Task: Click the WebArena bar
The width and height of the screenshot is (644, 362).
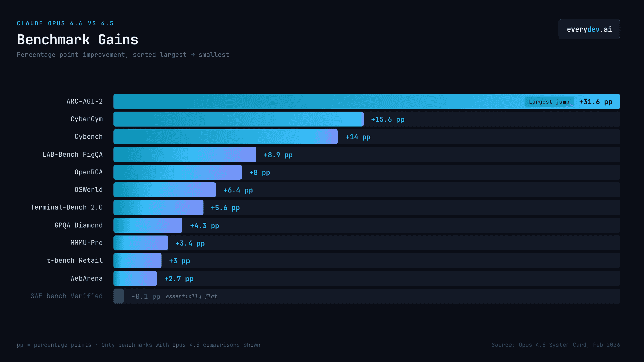Action: coord(135,279)
